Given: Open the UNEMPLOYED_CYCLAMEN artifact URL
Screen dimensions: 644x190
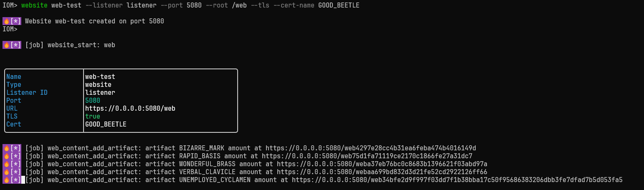Looking at the screenshot, I should (457, 180).
